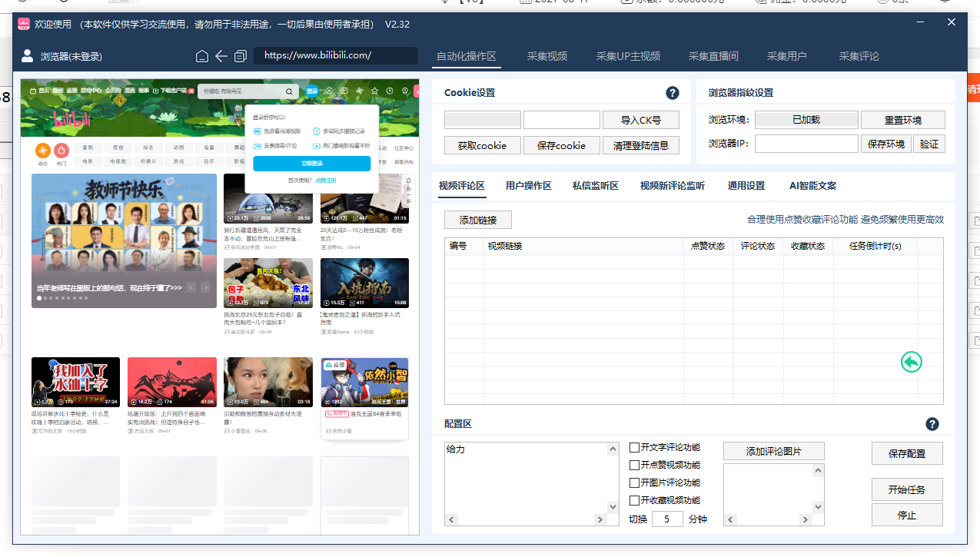Click the blue 立即登录 button
The height and width of the screenshot is (557, 980).
(x=311, y=164)
